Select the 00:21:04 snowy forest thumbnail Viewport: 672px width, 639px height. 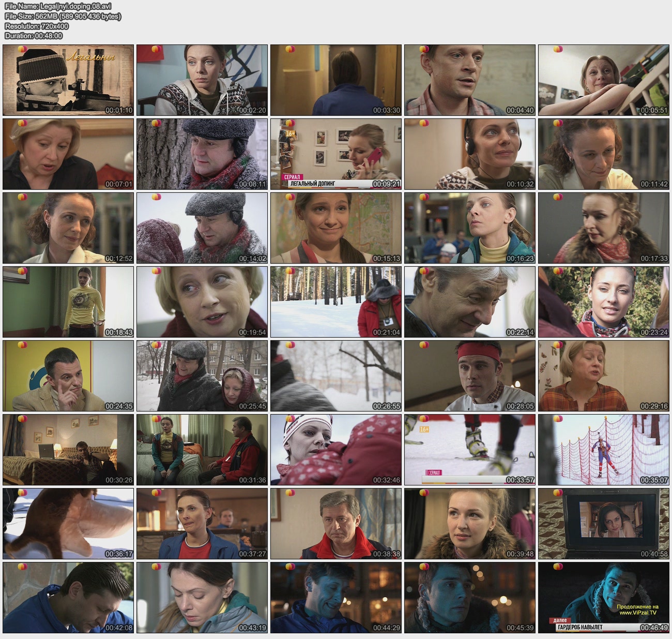[336, 302]
